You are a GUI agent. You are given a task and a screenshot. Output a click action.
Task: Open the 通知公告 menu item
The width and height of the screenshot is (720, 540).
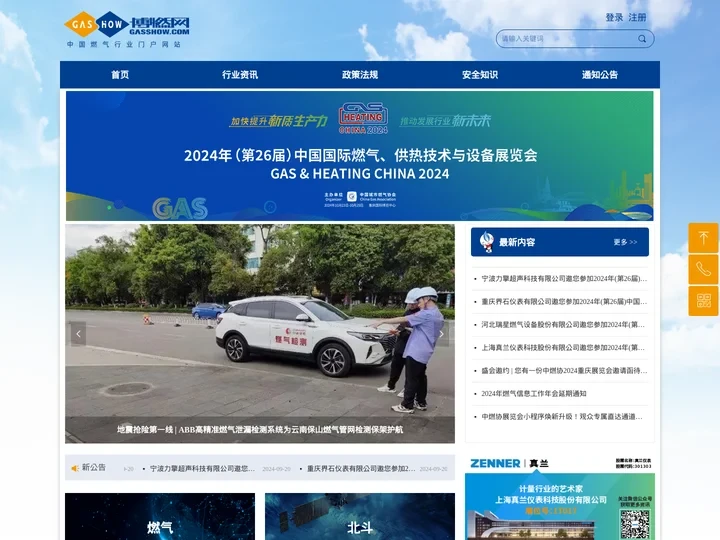(600, 74)
